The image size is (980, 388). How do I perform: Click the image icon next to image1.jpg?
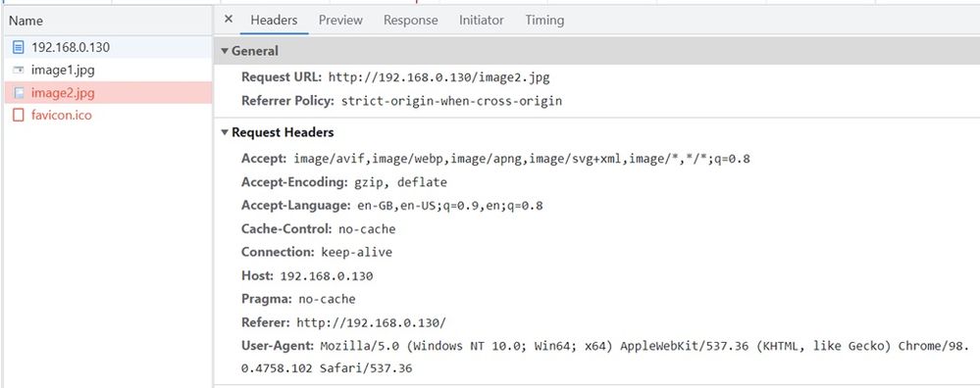click(x=19, y=71)
